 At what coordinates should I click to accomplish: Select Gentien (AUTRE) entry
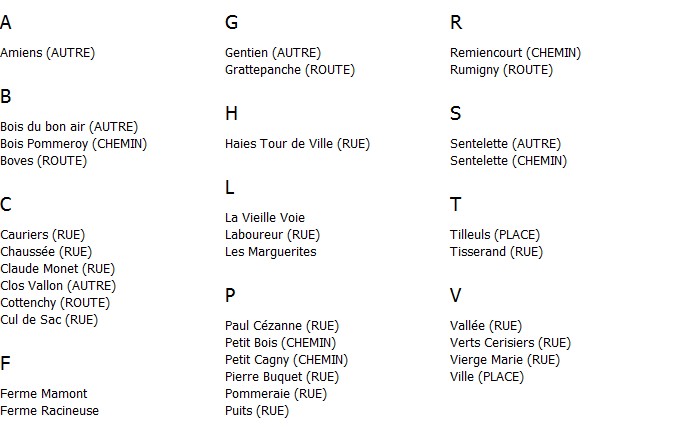tap(273, 53)
